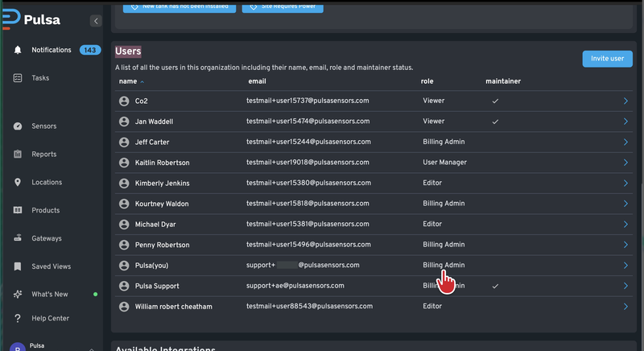Open Jeff Carter details with chevron
Viewport: 644px width, 351px height.
[625, 142]
